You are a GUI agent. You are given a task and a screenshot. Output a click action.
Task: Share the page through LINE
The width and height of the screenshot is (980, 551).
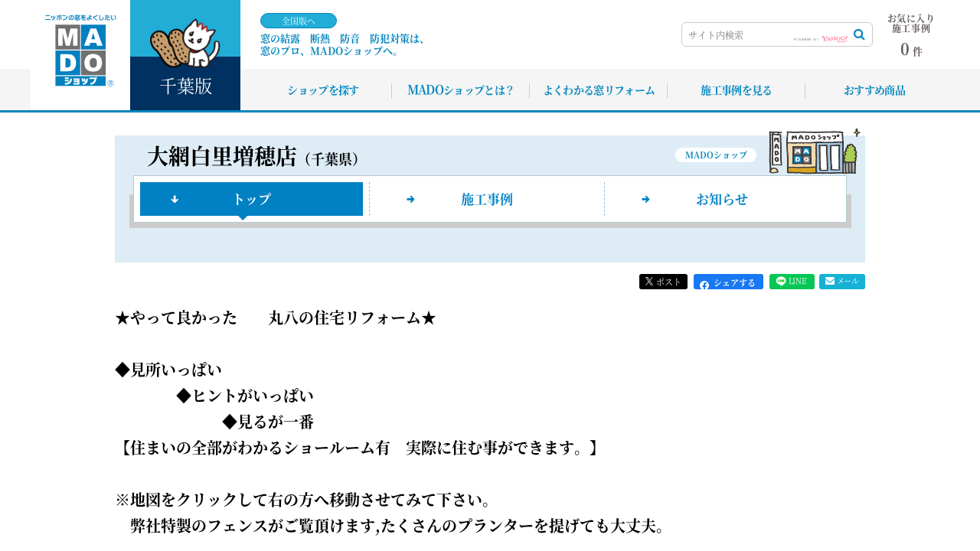tap(792, 282)
